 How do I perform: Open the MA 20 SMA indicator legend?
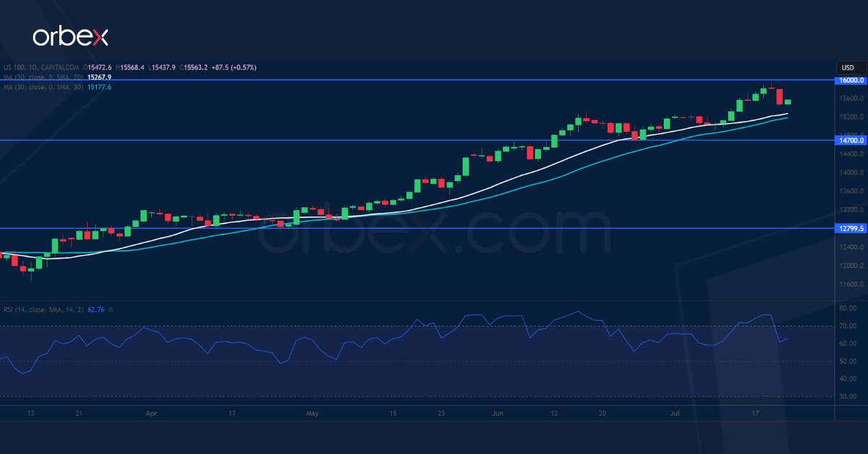click(x=42, y=77)
